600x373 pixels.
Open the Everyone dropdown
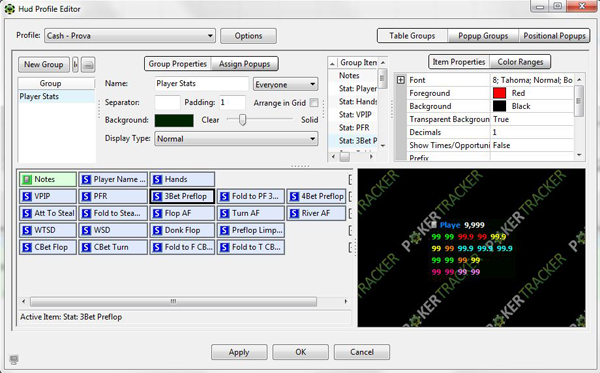click(285, 84)
